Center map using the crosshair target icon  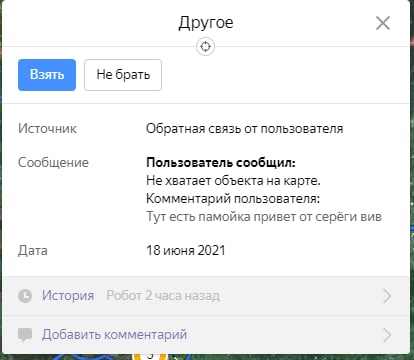205,47
